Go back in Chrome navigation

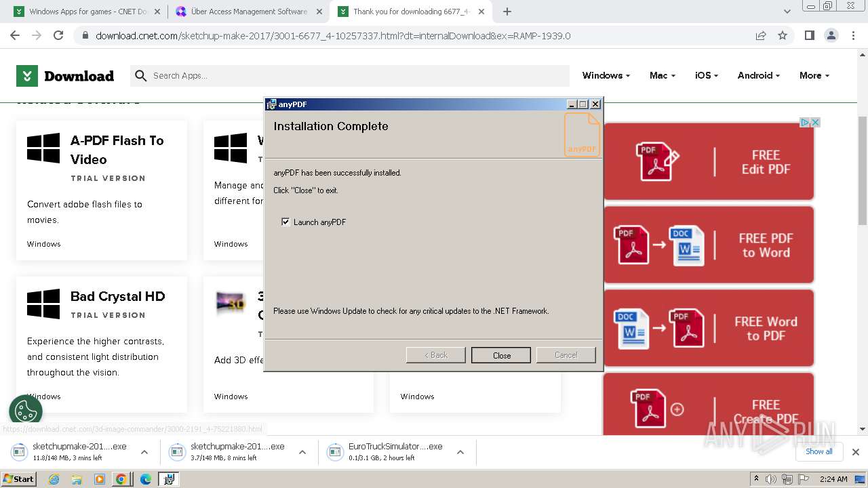[15, 35]
